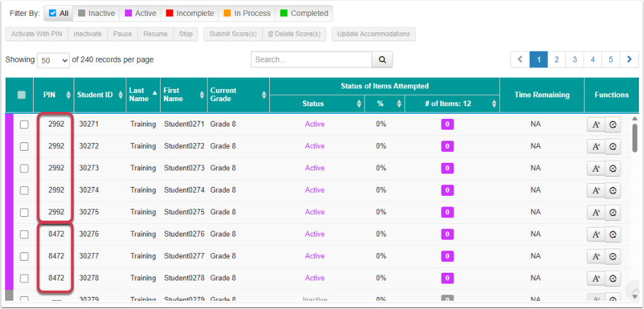Open text accommodations for Student0275
Image resolution: width=644 pixels, height=309 pixels.
click(596, 212)
